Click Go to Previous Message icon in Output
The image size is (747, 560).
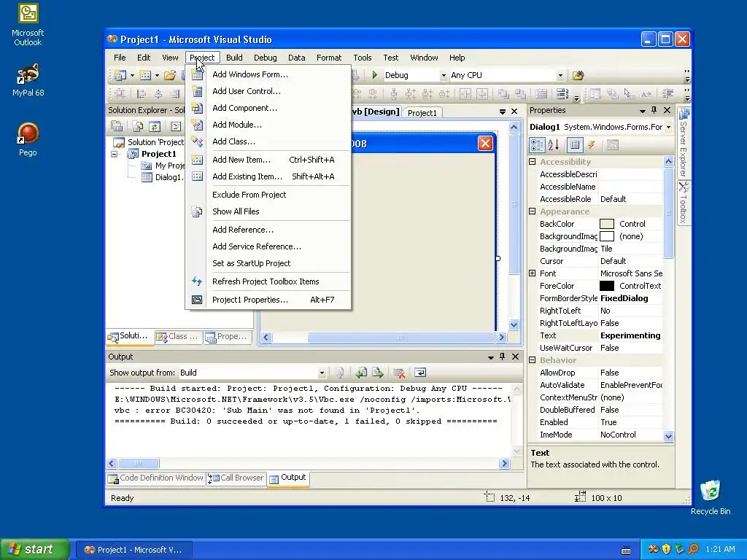(361, 373)
